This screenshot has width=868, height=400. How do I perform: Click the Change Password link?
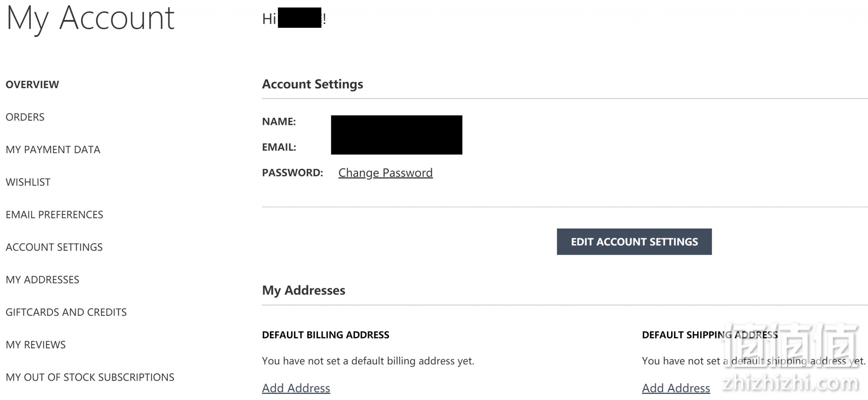point(386,173)
